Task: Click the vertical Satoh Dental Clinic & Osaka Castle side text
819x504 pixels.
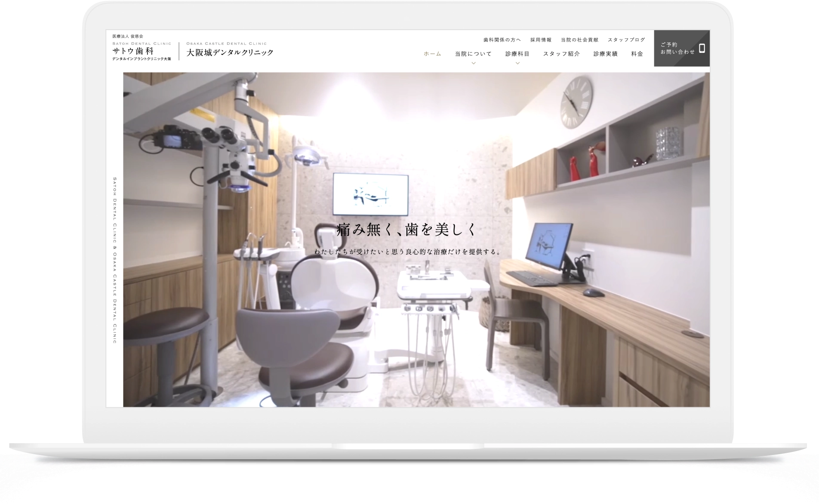Action: (x=115, y=260)
